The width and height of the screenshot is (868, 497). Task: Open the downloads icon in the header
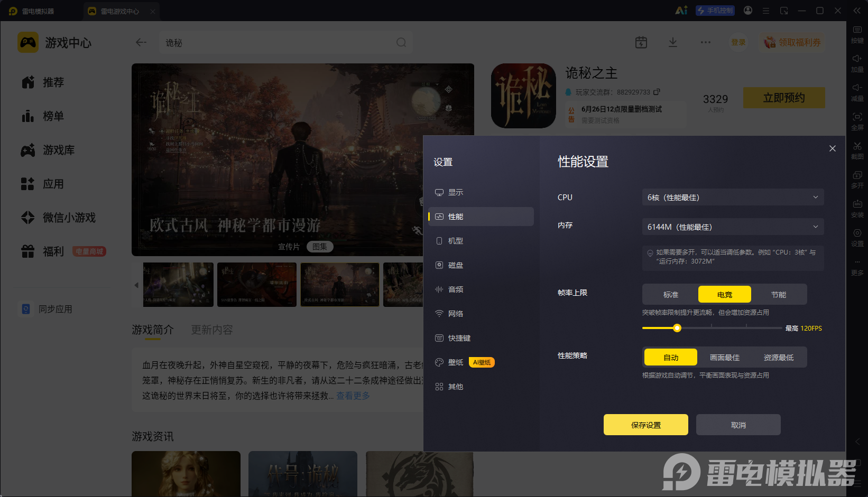point(673,42)
